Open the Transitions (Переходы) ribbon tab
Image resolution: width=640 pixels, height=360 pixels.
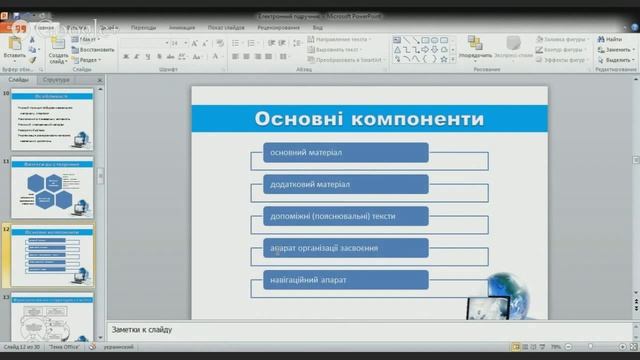pos(143,28)
